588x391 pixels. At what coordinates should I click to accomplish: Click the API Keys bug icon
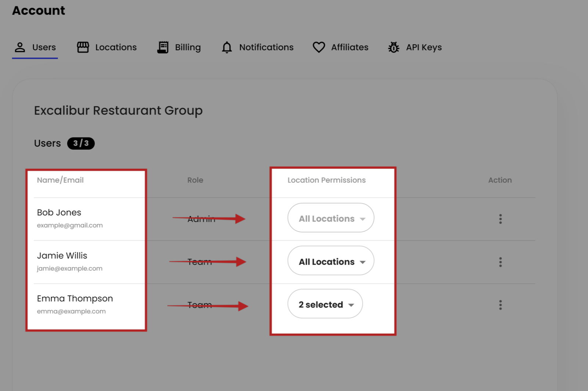(x=394, y=47)
